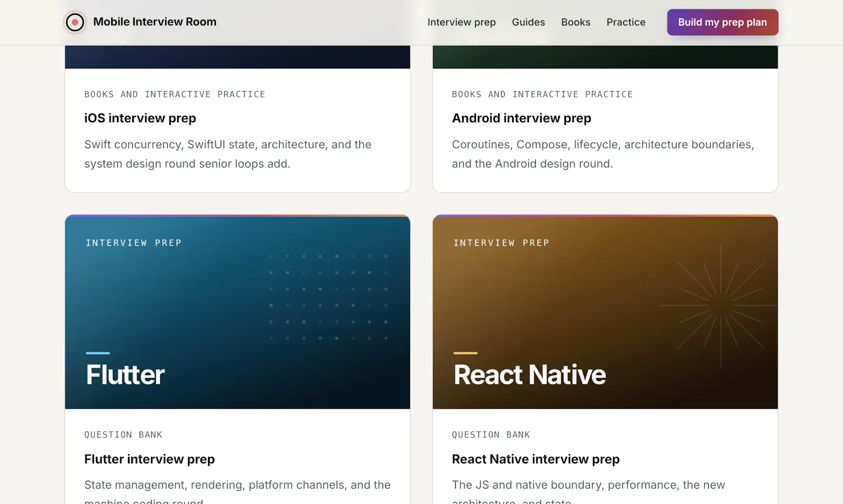Open the Mobile Interview Room home link
Viewport: 843px width, 504px height.
pos(140,22)
